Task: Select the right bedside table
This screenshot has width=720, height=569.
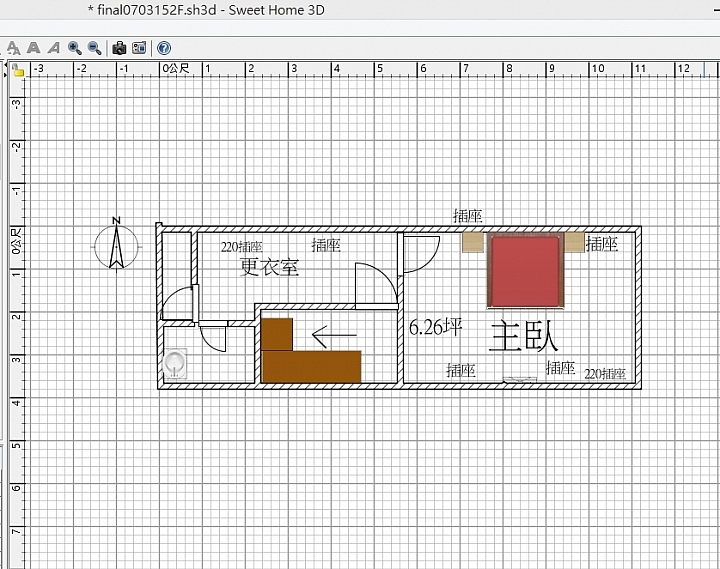Action: [x=574, y=242]
